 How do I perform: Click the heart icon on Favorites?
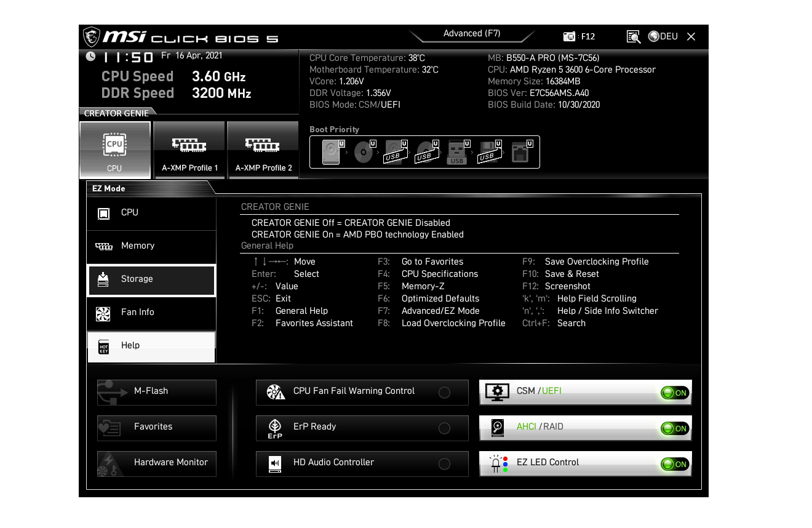coord(109,428)
